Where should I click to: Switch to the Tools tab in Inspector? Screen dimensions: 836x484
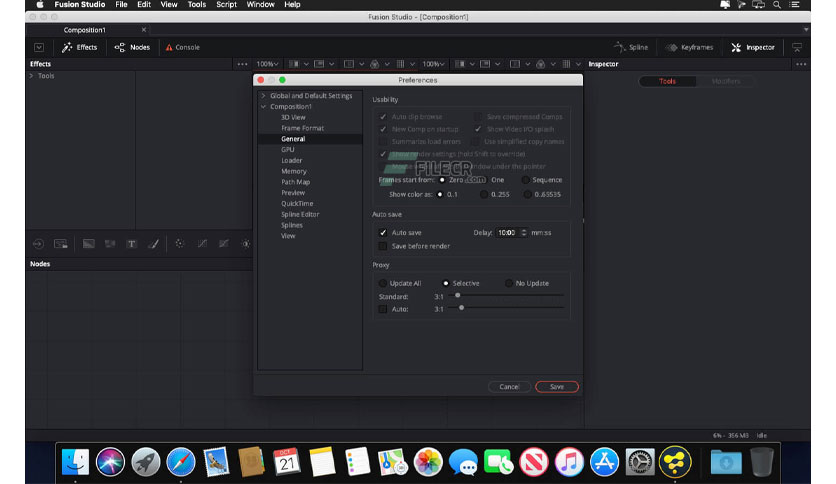667,82
